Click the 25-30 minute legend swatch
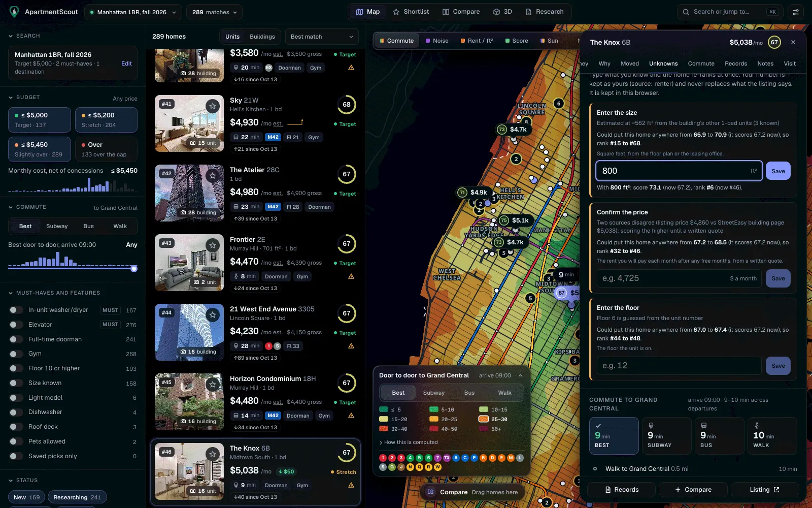The height and width of the screenshot is (508, 812). [483, 419]
